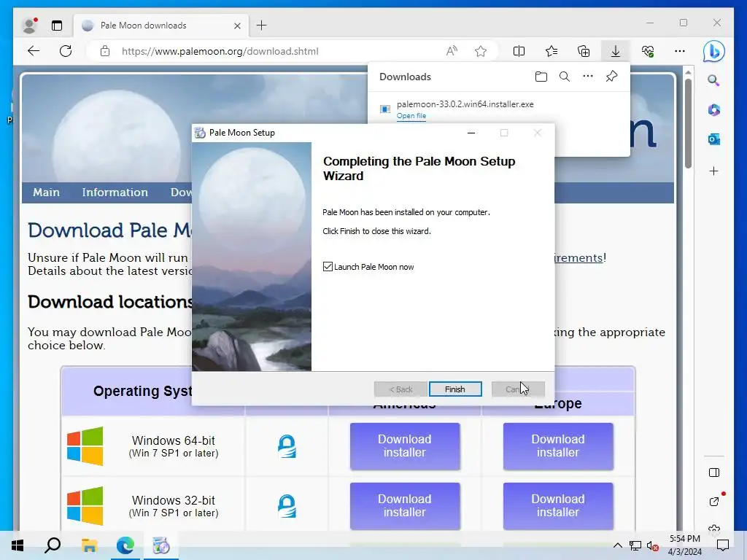Open more options in Downloads panel
Viewport: 747px width, 560px height.
coord(588,76)
